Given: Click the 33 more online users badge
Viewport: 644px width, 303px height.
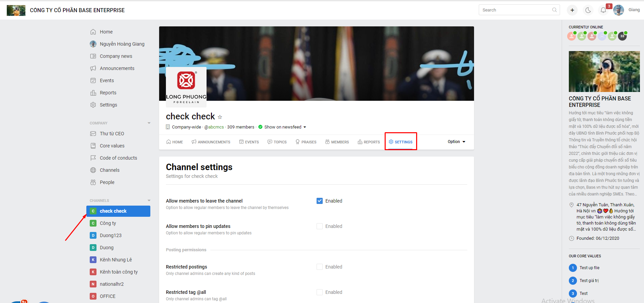Looking at the screenshot, I should coord(622,36).
